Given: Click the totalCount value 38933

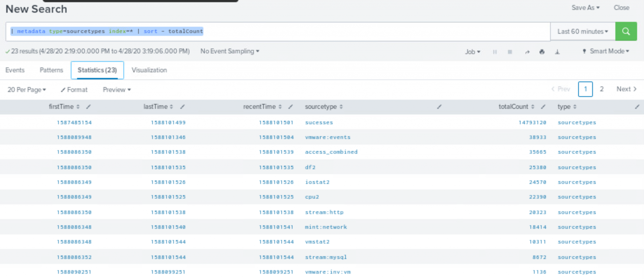Looking at the screenshot, I should pos(538,137).
